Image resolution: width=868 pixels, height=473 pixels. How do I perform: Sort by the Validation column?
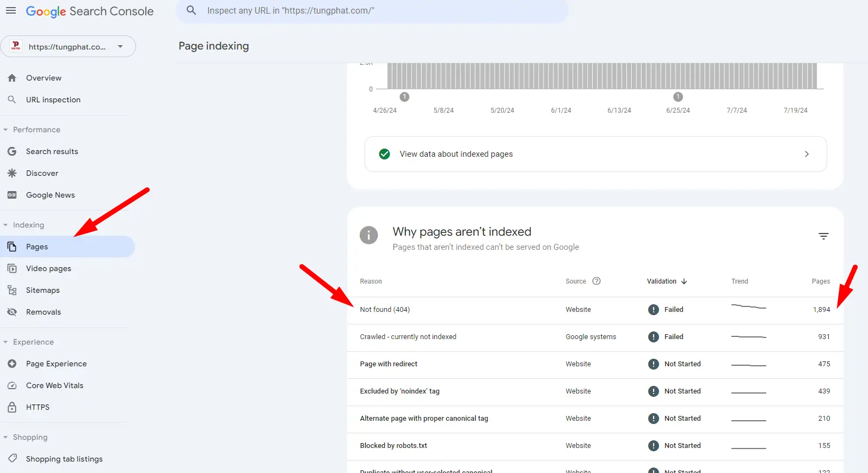click(667, 281)
